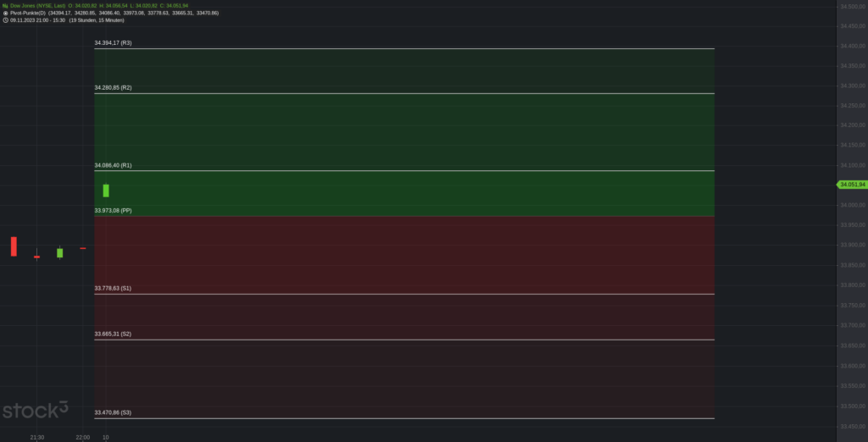Select the 33.470,86 (S3) support label
This screenshot has height=442, width=868.
click(113, 412)
